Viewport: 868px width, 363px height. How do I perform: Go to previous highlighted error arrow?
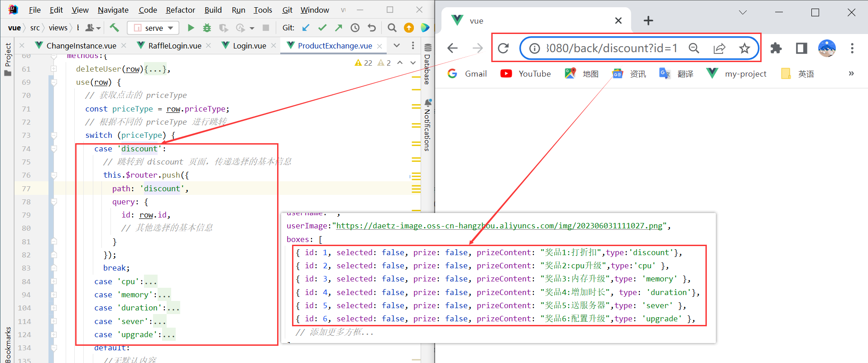coord(400,63)
